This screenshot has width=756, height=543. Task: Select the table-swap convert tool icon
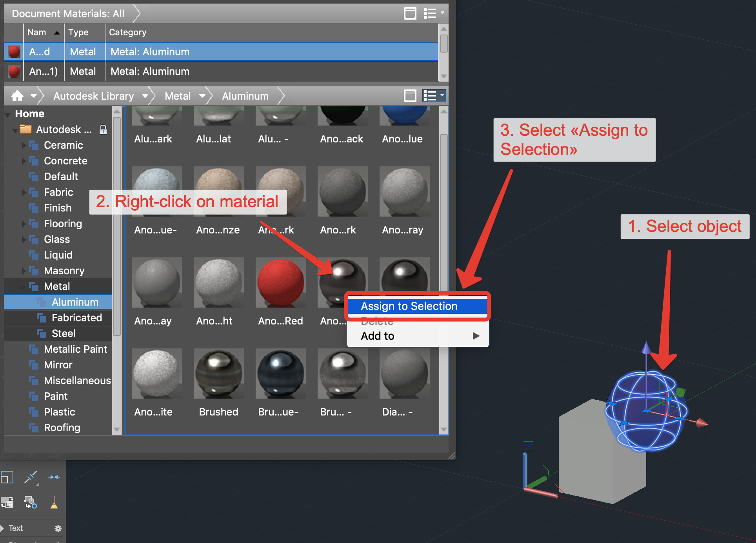pyautogui.click(x=7, y=502)
